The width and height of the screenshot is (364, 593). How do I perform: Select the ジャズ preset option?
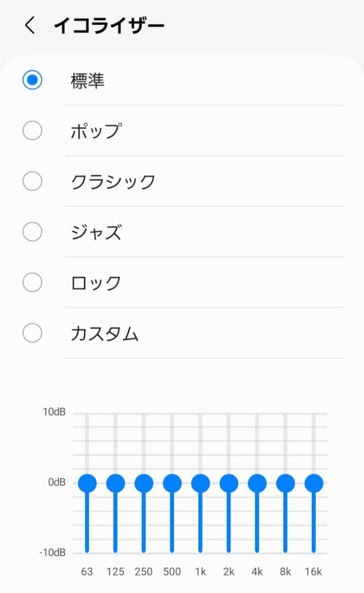(32, 232)
